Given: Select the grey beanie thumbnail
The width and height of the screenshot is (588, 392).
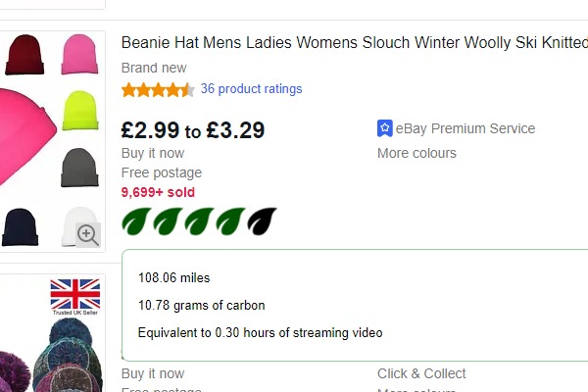Looking at the screenshot, I should click(79, 168).
